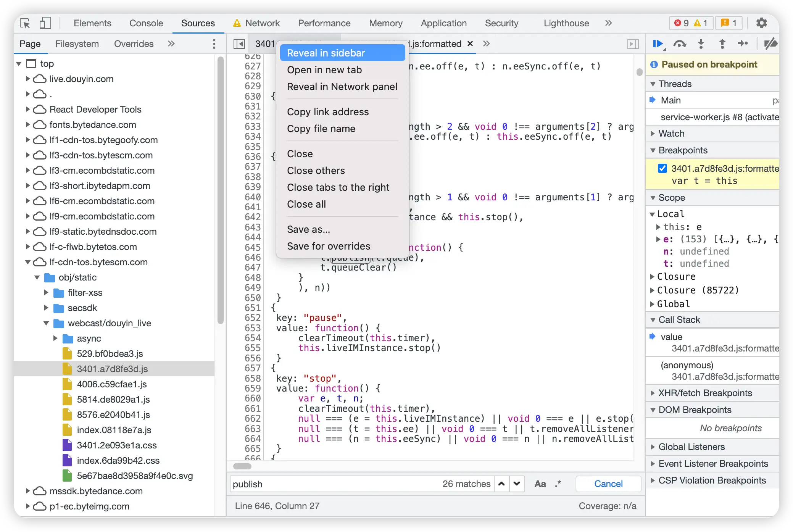The height and width of the screenshot is (532, 793).
Task: Switch to the Elements panel tab
Action: [92, 23]
